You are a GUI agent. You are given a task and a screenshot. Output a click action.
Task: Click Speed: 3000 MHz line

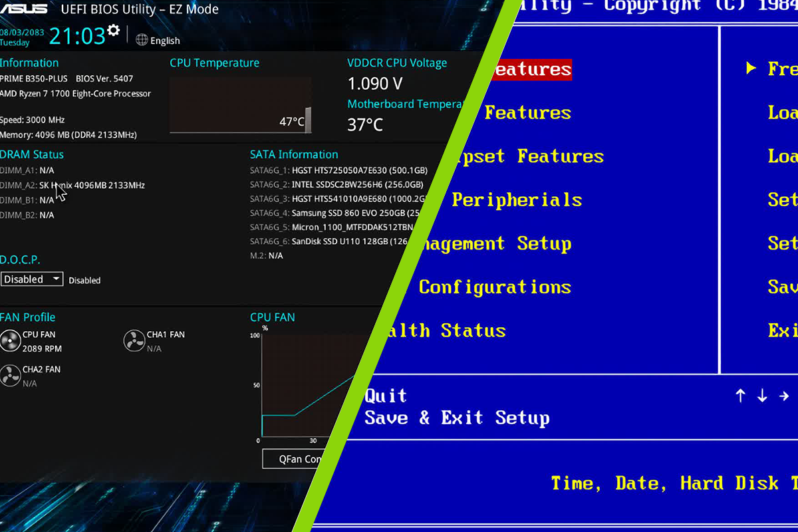coord(31,120)
